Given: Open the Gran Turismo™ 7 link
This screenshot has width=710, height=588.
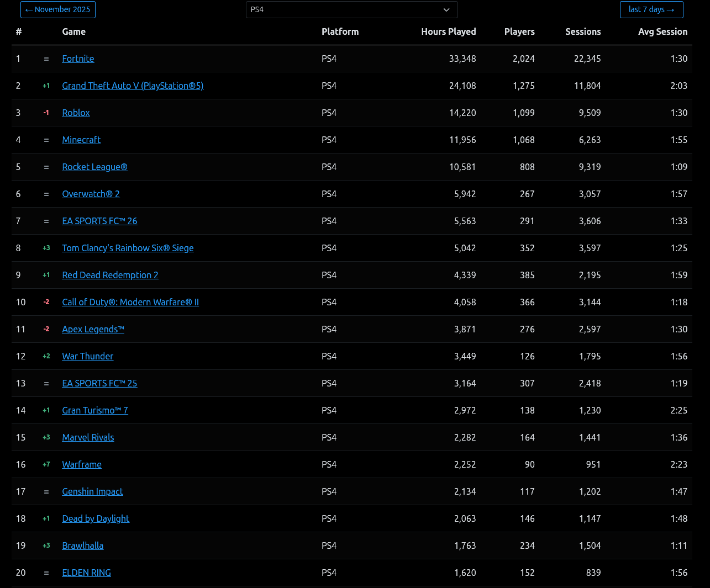Looking at the screenshot, I should 95,410.
